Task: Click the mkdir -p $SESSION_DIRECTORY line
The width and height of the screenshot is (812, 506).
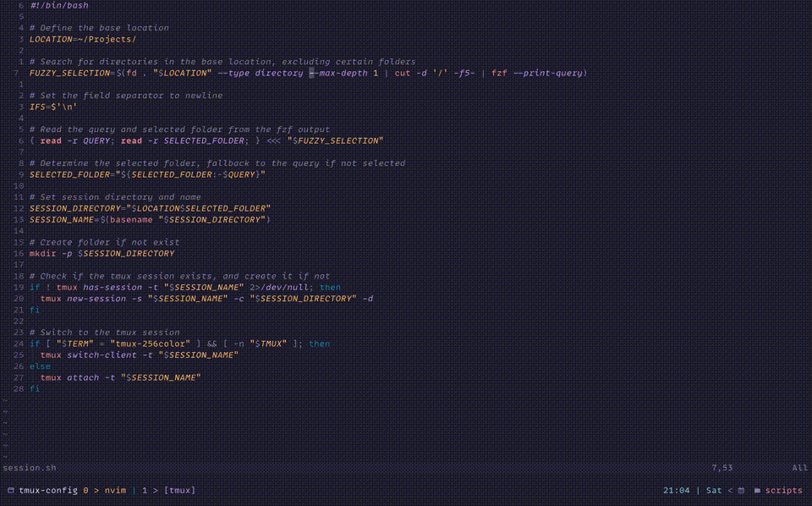Action: coord(101,253)
